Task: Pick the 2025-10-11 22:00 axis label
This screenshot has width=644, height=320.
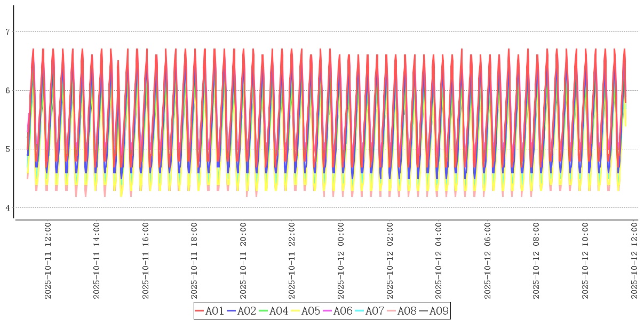Action: [292, 261]
